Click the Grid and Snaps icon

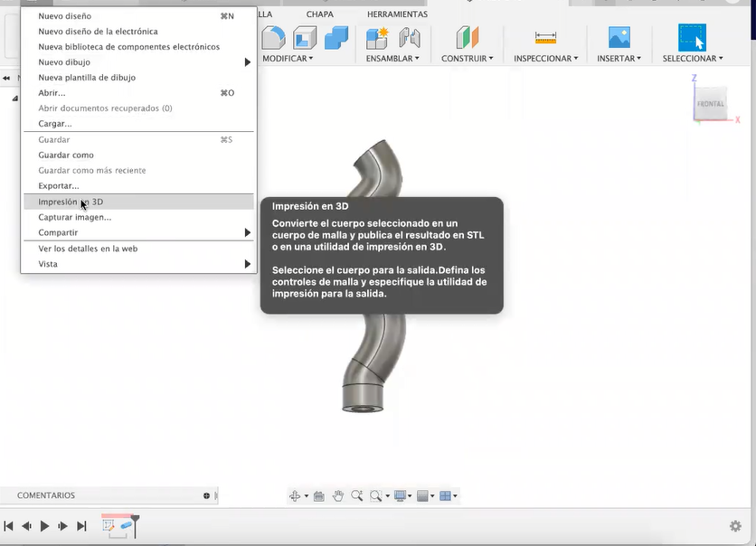pos(422,495)
